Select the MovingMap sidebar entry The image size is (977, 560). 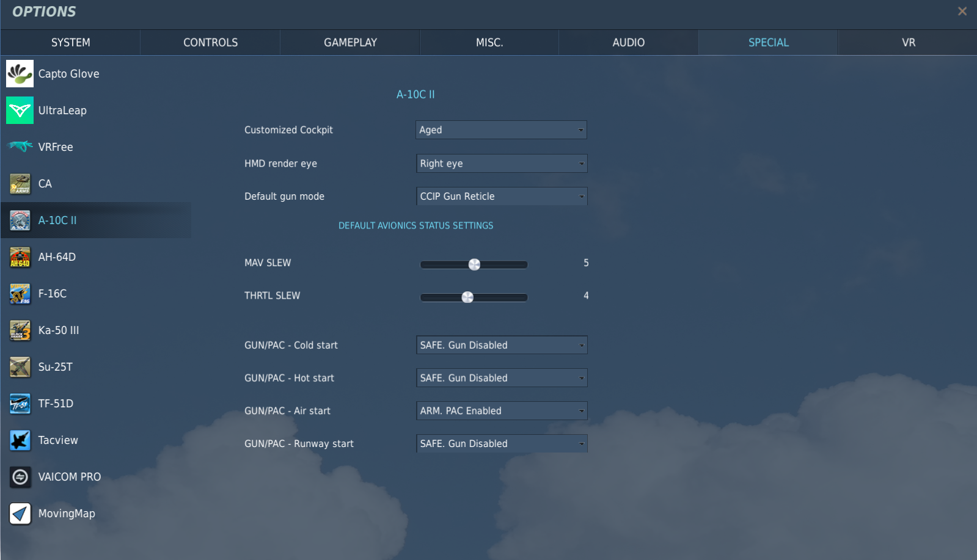tap(96, 514)
